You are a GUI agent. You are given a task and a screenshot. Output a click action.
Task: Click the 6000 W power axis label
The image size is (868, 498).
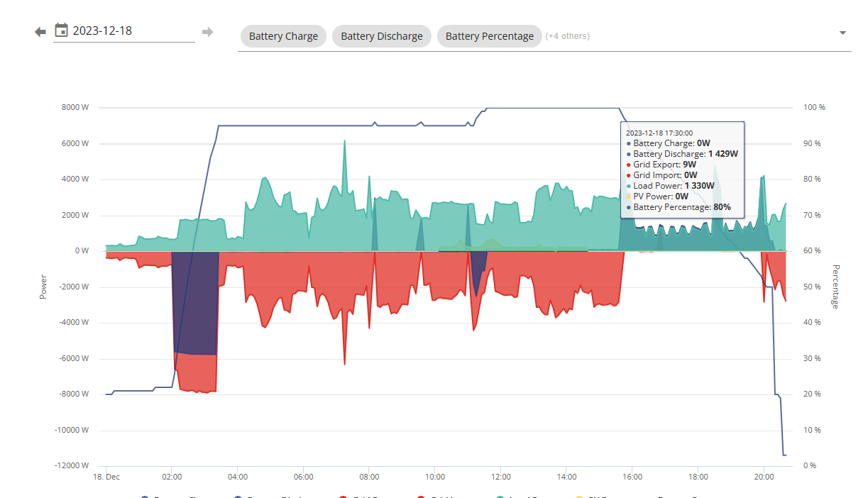75,143
